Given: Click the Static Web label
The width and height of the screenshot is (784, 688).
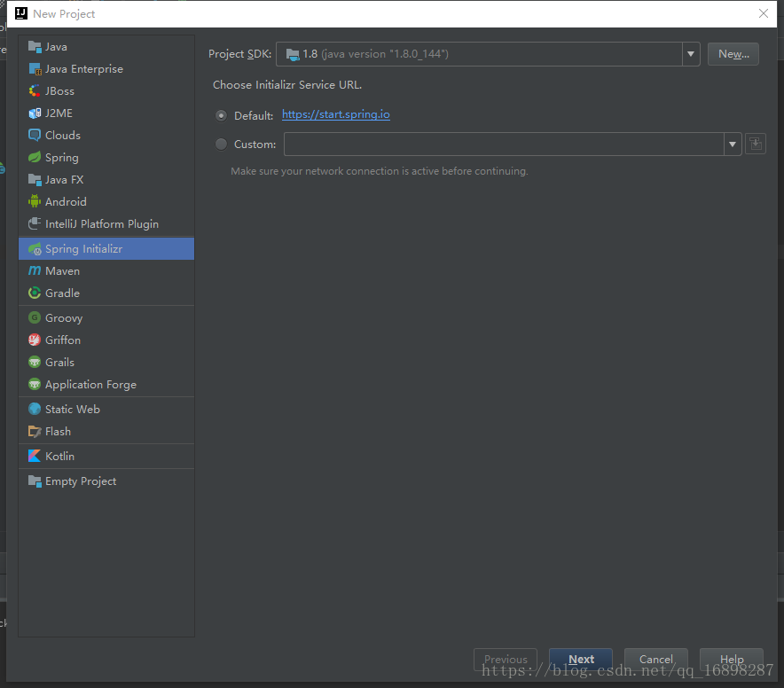Looking at the screenshot, I should [73, 409].
